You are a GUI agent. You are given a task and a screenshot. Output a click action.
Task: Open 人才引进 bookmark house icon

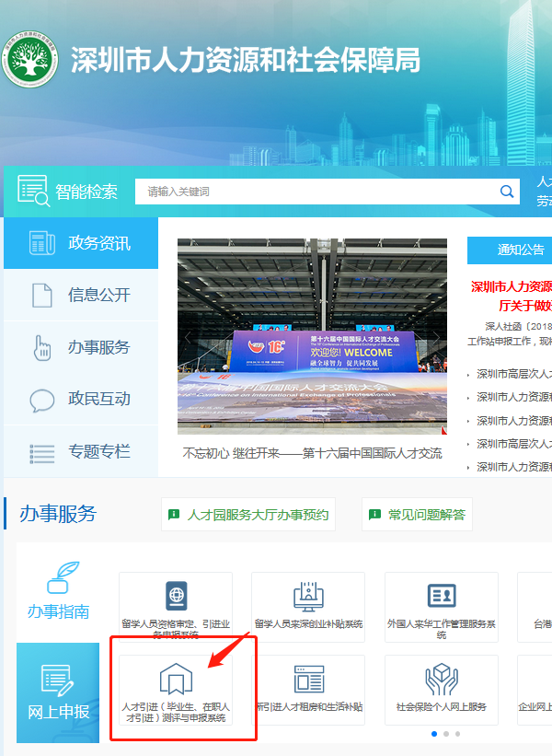177,679
